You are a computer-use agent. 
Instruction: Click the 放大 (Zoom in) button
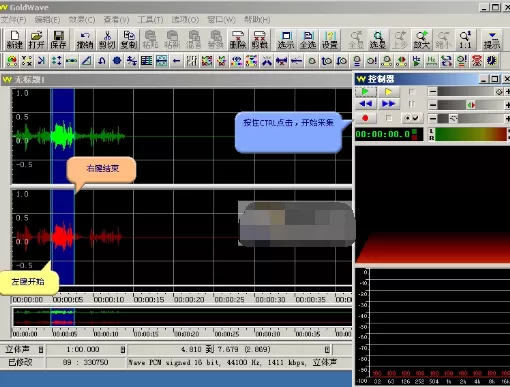pyautogui.click(x=422, y=40)
